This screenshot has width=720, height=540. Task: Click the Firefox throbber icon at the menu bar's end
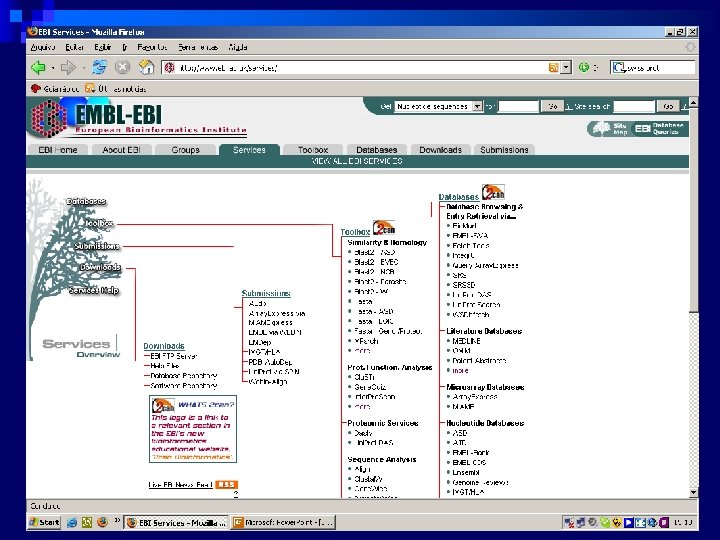pos(690,47)
